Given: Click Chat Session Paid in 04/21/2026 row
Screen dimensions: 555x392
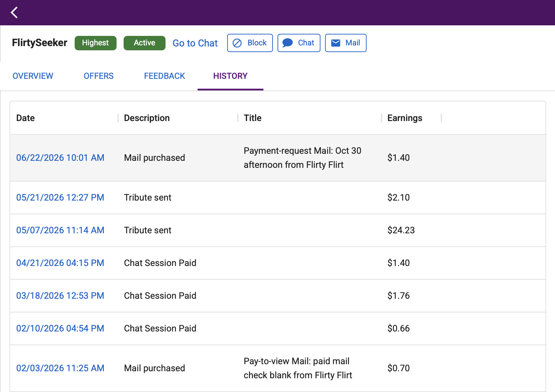Looking at the screenshot, I should click(160, 263).
